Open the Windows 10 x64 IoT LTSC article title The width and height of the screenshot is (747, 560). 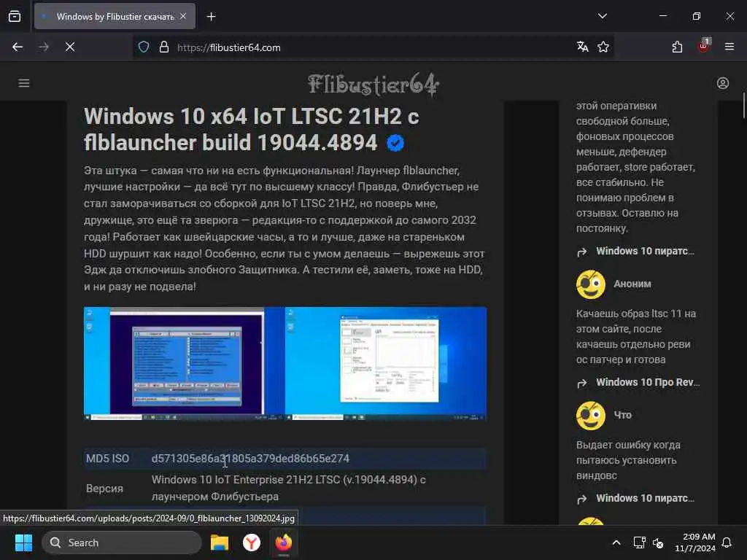click(x=252, y=130)
